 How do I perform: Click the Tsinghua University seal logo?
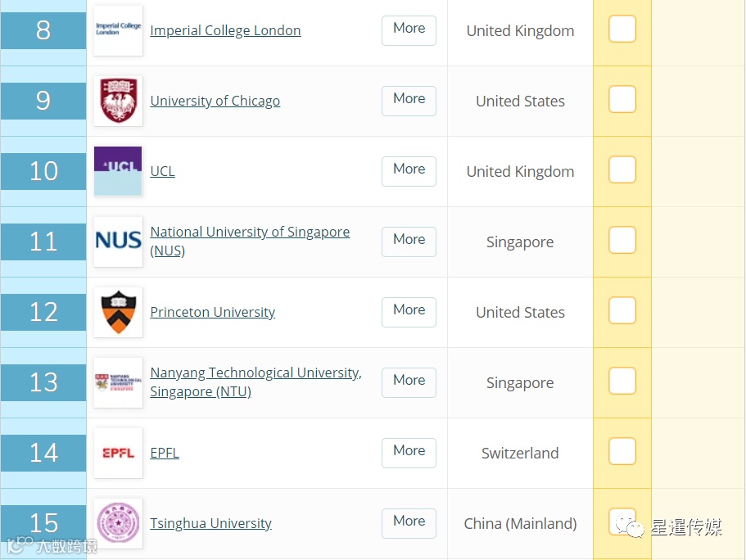(x=118, y=523)
